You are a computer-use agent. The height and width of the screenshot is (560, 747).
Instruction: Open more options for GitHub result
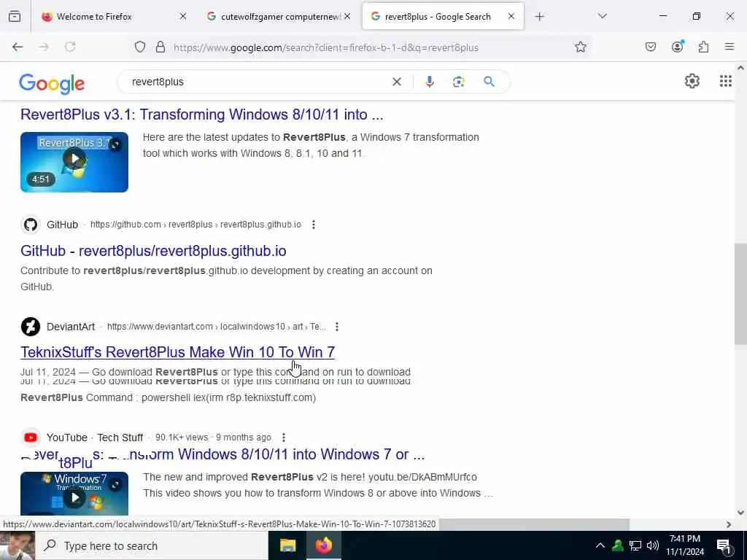(x=314, y=225)
